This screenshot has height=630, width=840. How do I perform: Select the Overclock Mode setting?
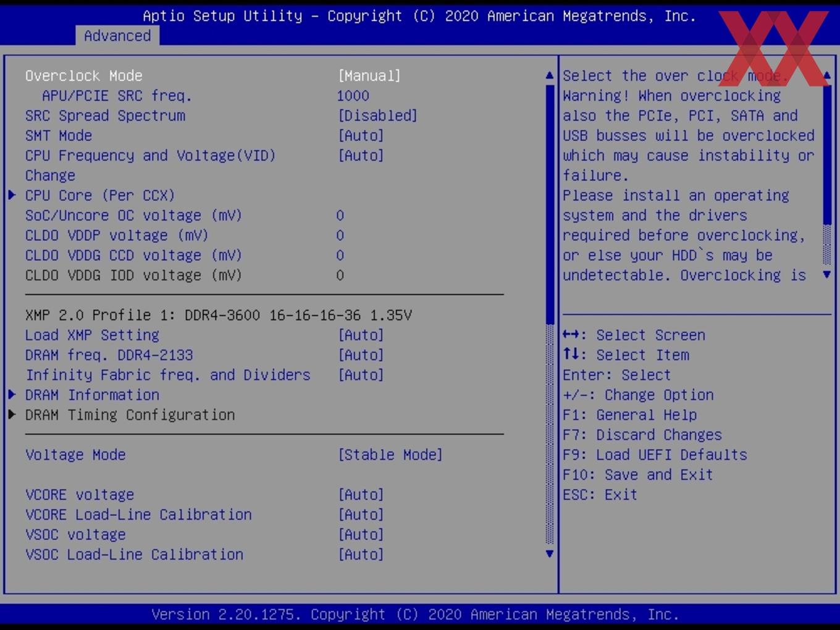click(x=84, y=76)
